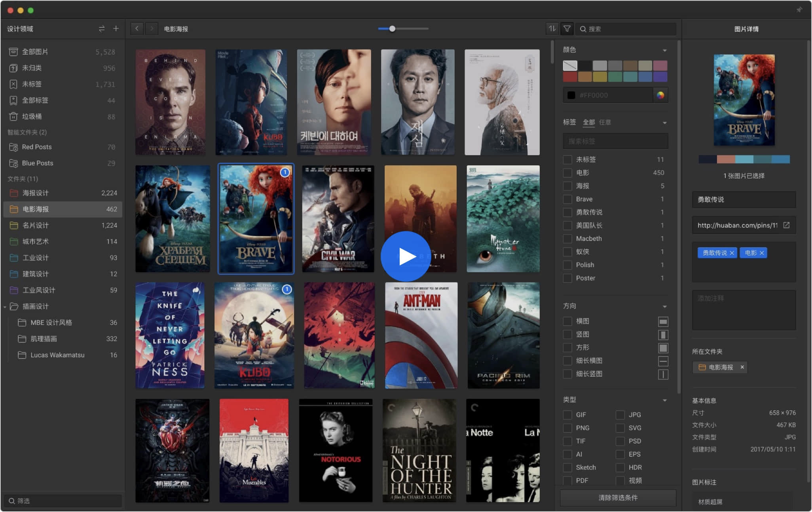Switch tag match mode to 任意
The height and width of the screenshot is (512, 812).
605,122
